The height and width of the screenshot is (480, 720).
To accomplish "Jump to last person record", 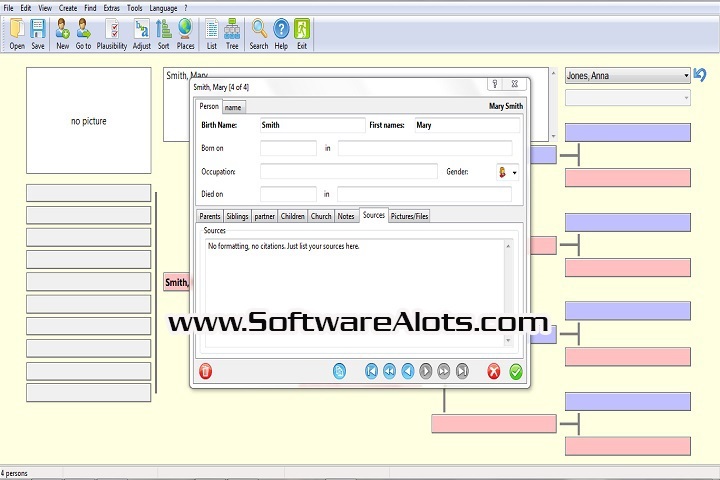I will (x=462, y=371).
